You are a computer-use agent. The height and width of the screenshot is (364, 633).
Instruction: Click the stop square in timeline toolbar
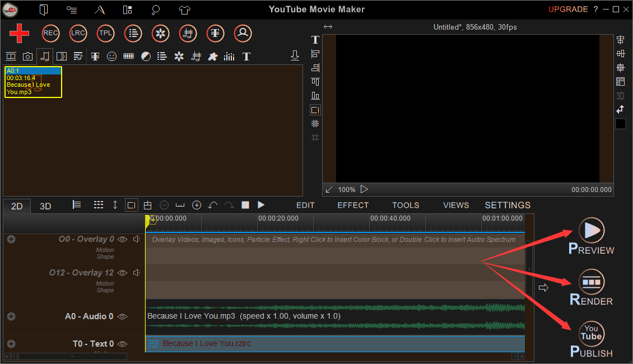click(x=245, y=205)
